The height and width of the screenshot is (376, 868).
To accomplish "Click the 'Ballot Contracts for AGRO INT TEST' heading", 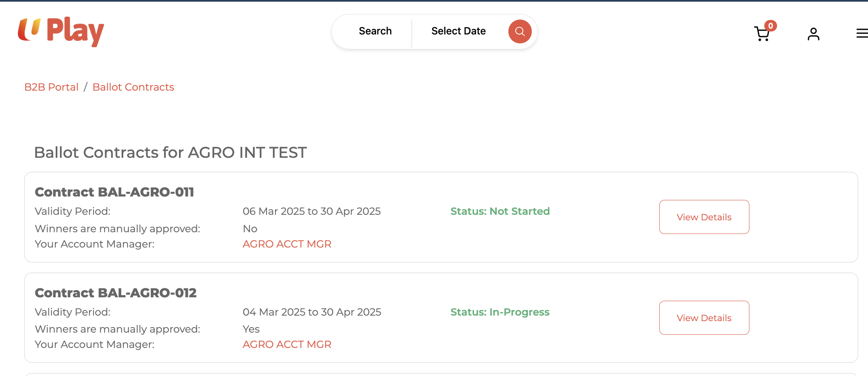I will point(170,153).
